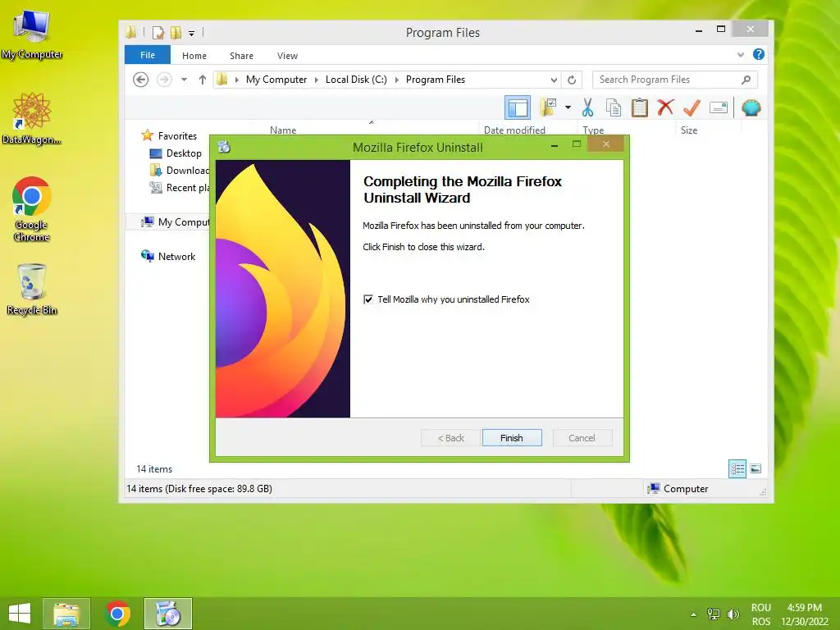Show hidden tray icons arrow
The image size is (840, 630).
(693, 614)
